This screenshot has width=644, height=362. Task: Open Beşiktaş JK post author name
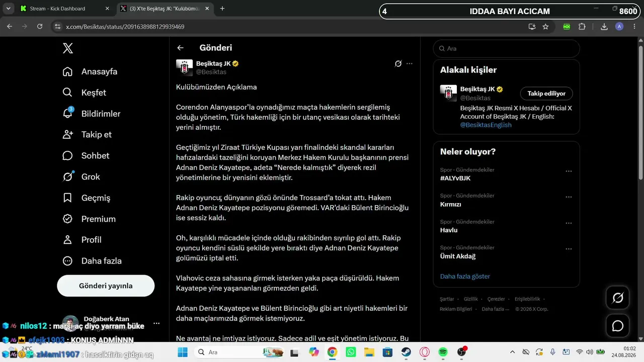(213, 63)
